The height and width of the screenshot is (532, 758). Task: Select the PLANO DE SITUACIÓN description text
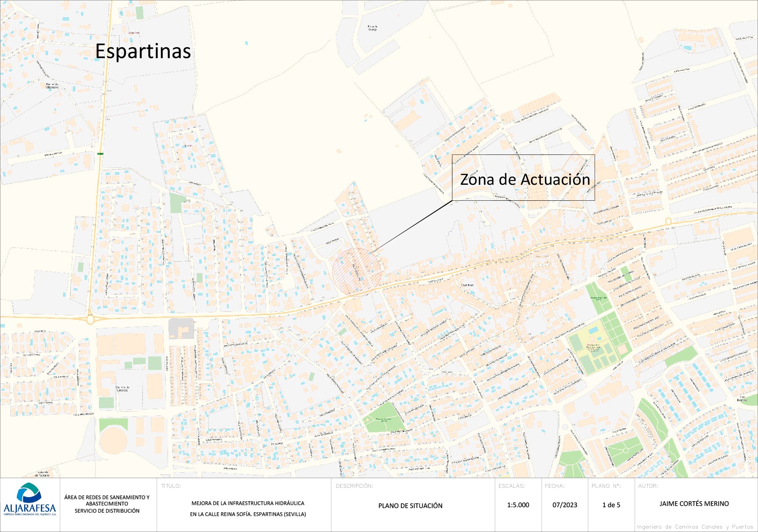pos(410,505)
